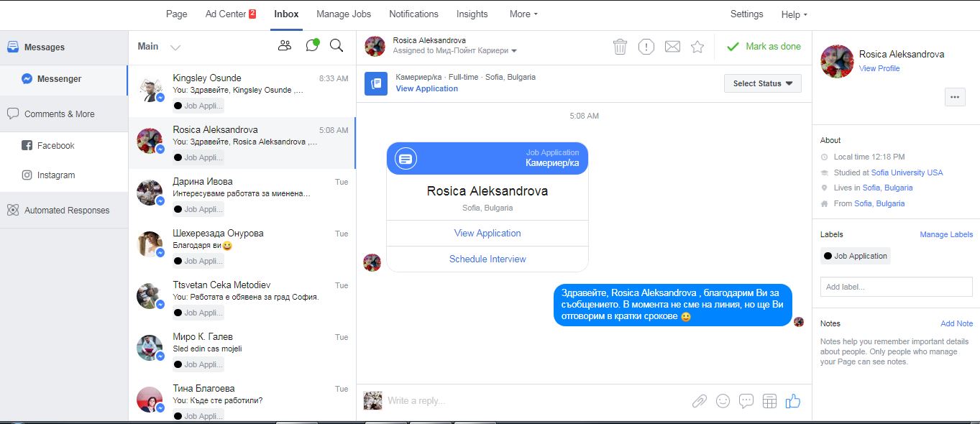Open saved replies bubble icon
Image resolution: width=980 pixels, height=424 pixels.
746,401
